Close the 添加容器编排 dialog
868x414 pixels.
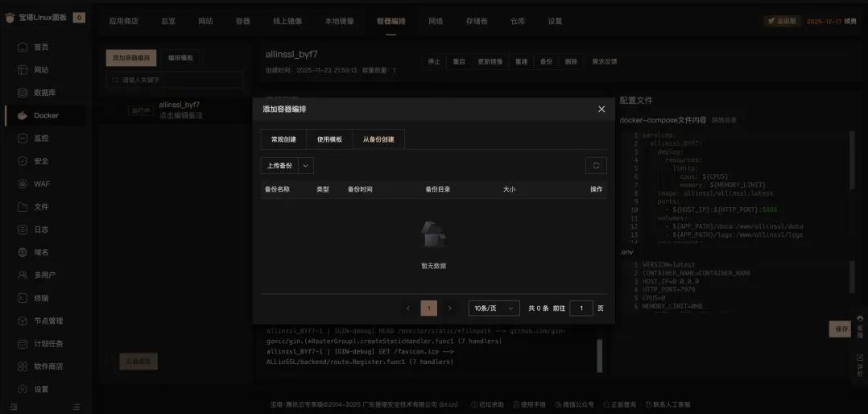point(601,109)
